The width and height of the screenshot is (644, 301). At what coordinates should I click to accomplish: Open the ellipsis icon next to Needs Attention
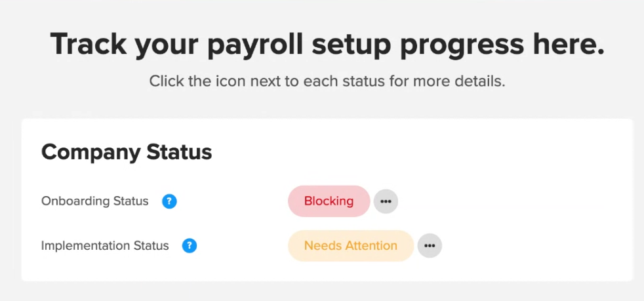point(430,245)
